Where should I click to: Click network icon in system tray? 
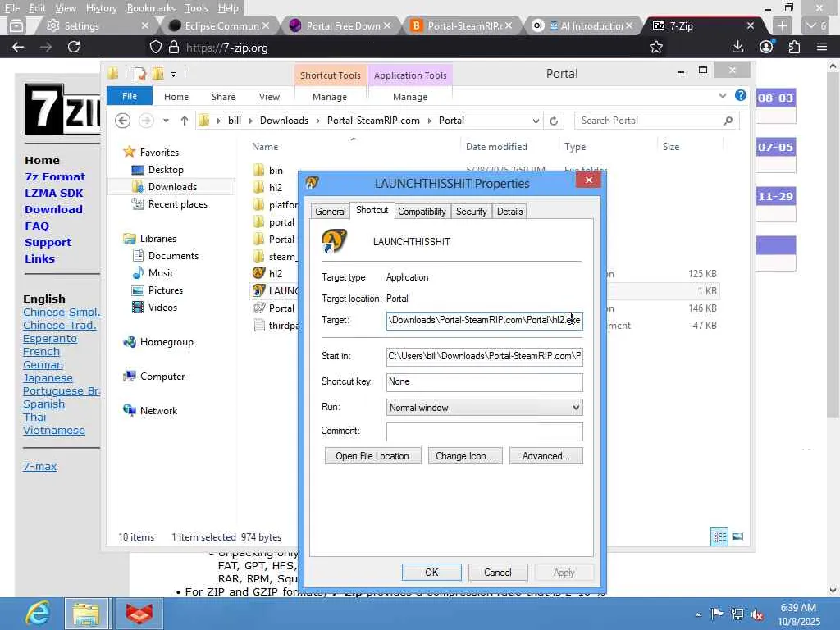coord(737,614)
